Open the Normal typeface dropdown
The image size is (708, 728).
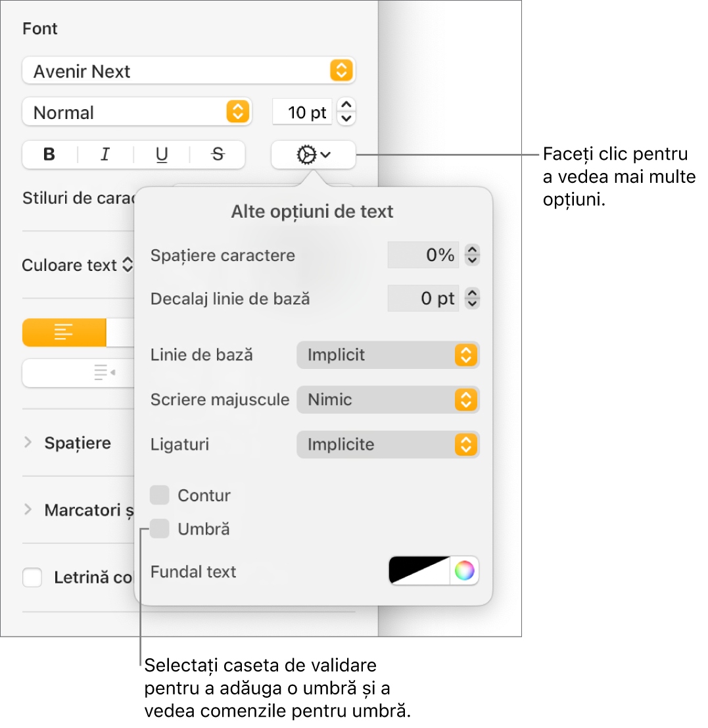(x=137, y=112)
